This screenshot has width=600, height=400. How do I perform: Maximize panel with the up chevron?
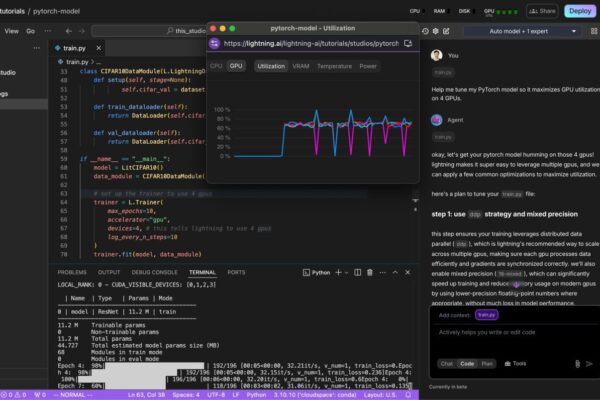395,273
